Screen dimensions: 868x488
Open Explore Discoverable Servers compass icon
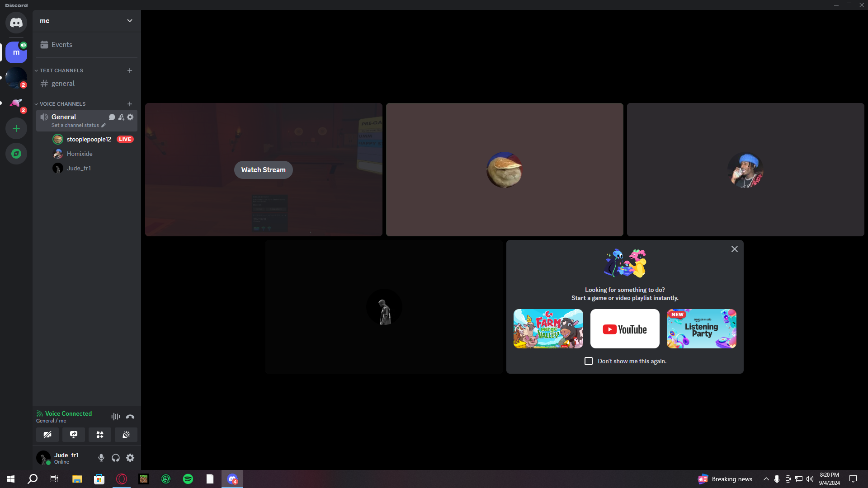point(16,154)
